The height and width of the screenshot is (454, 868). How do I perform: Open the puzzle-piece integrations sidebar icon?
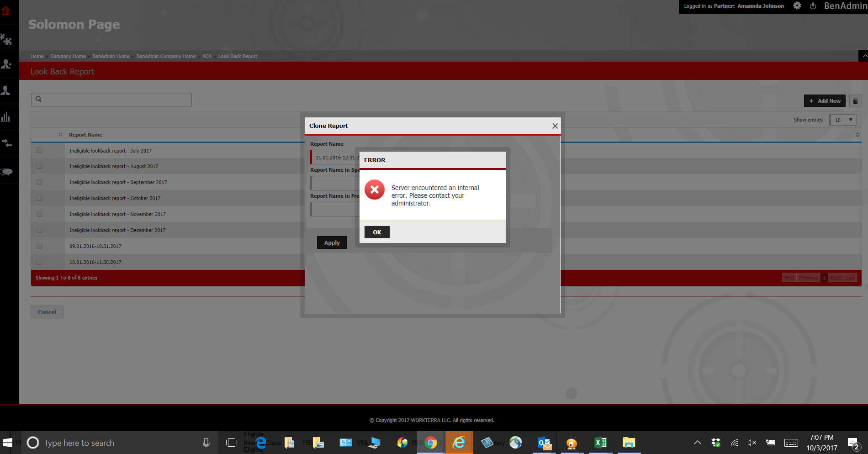7,39
